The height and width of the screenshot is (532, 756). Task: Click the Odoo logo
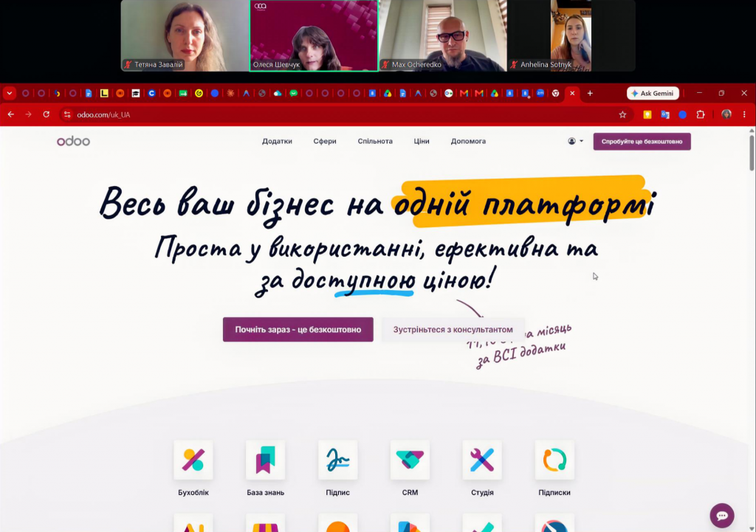[73, 141]
